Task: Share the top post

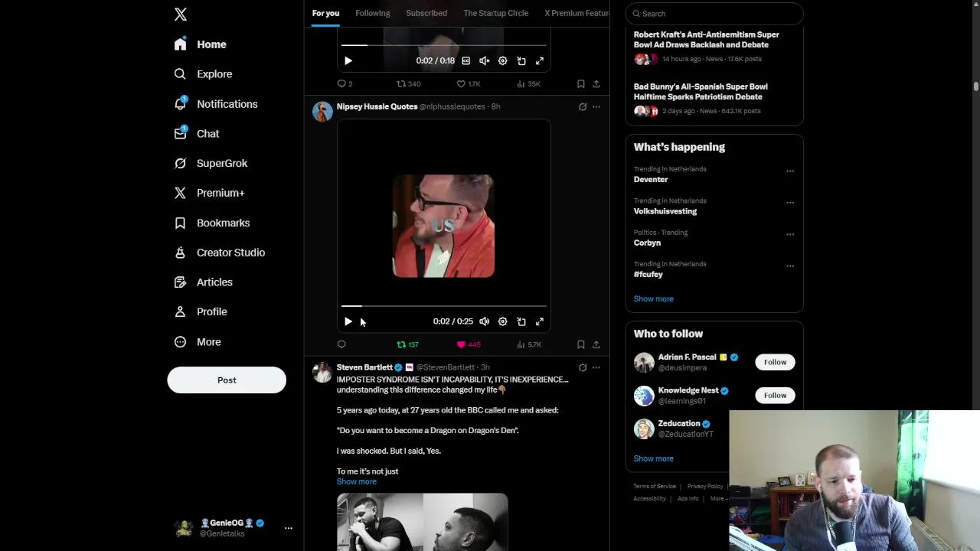Action: click(596, 83)
